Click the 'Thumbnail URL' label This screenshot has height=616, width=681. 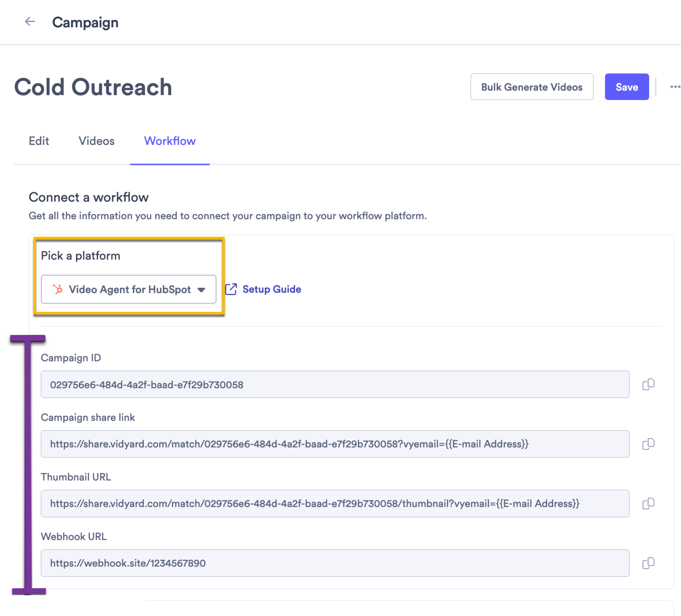click(76, 477)
